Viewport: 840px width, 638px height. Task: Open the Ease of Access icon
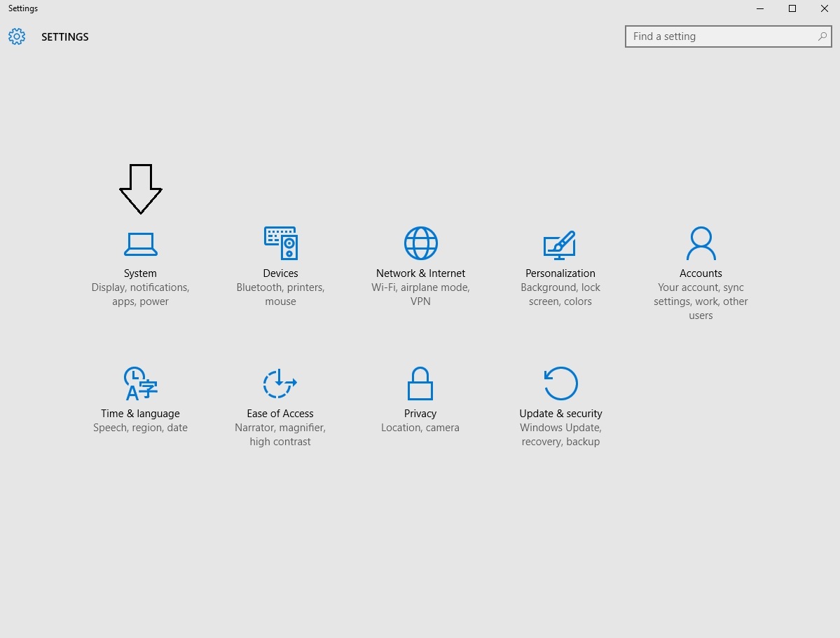point(280,384)
